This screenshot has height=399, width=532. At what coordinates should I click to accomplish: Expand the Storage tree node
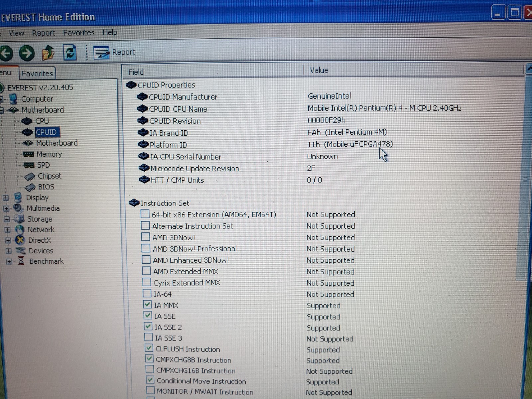pos(7,219)
